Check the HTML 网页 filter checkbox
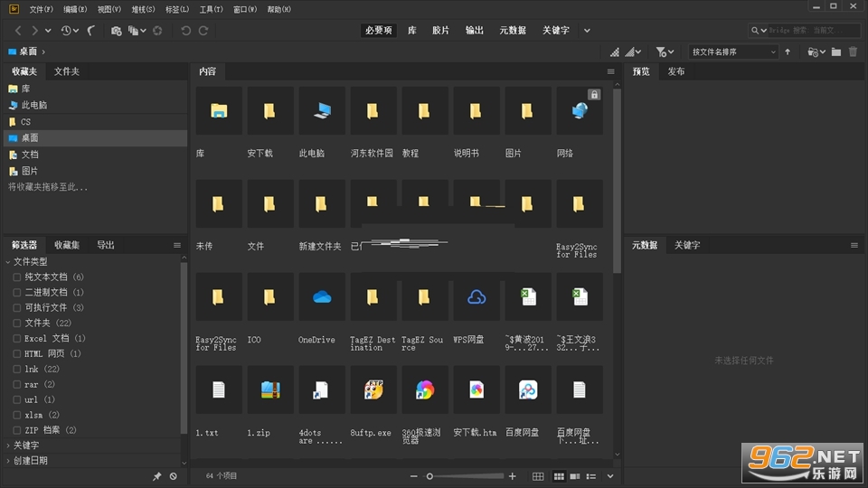The width and height of the screenshot is (868, 488). tap(16, 353)
